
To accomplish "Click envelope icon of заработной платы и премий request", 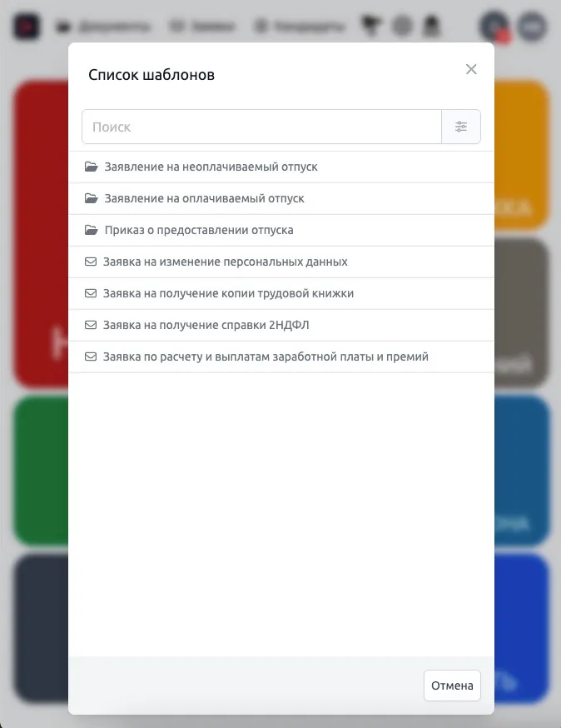I will [x=91, y=357].
